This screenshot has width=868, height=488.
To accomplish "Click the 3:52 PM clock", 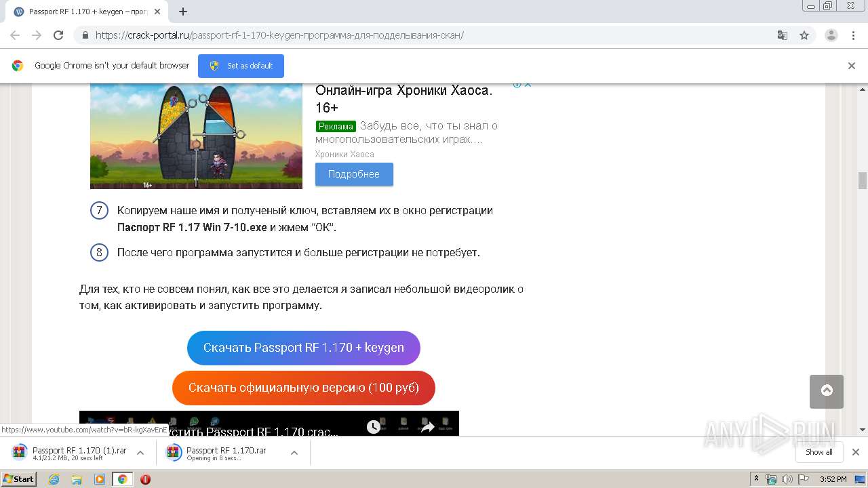I will pos(833,479).
